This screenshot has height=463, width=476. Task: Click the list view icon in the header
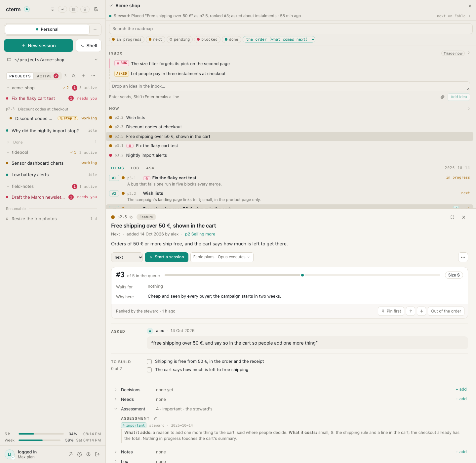click(74, 9)
